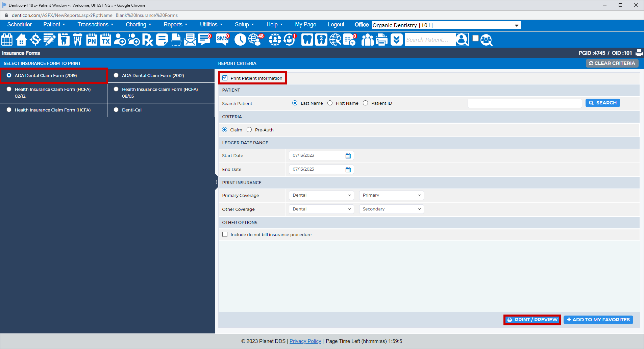Enable Include do not bill insurance procedure
The image size is (644, 349).
(x=225, y=234)
